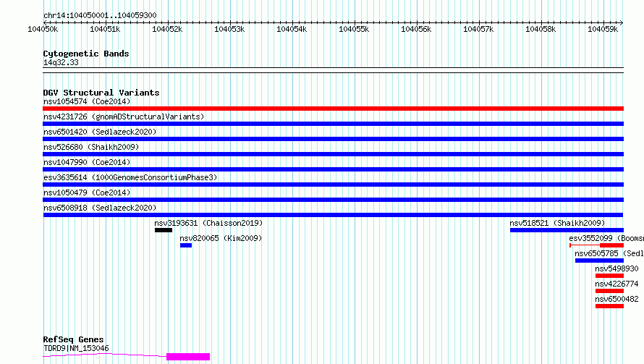Click the Cytogenetic Bands track title

[x=86, y=54]
